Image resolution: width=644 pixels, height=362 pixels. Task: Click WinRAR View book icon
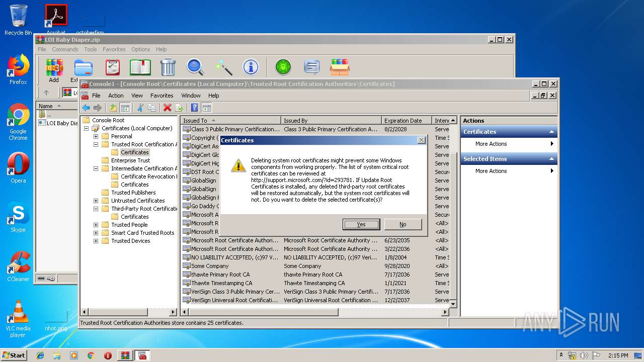(x=140, y=67)
